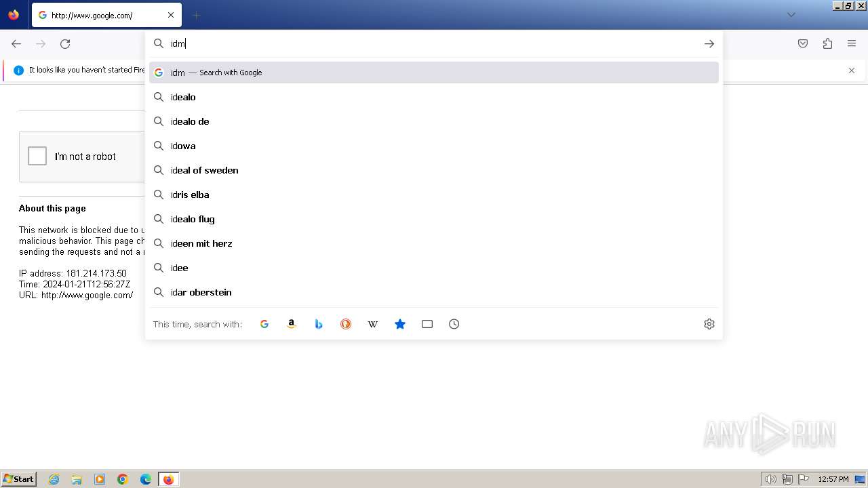The image size is (868, 488).
Task: Open search settings gear icon
Action: click(709, 324)
